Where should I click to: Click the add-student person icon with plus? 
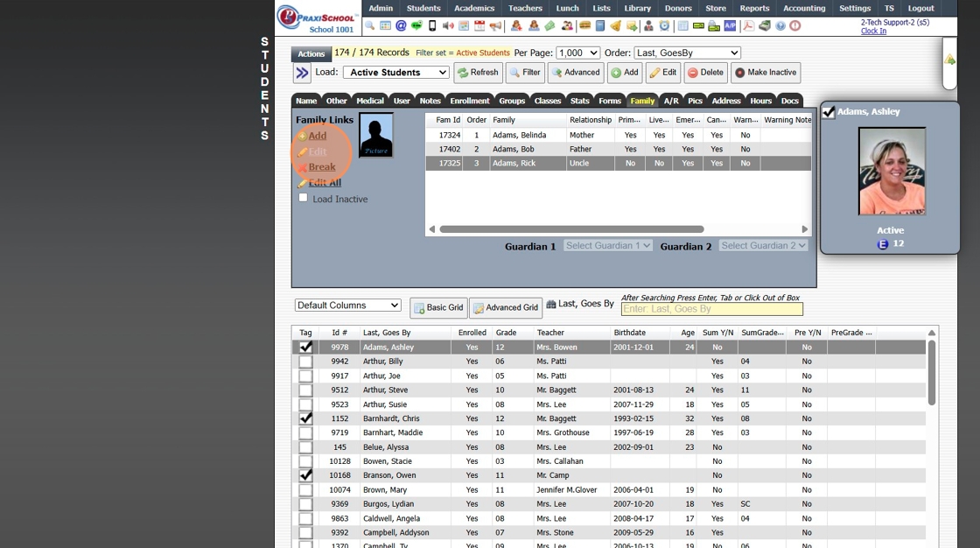516,25
